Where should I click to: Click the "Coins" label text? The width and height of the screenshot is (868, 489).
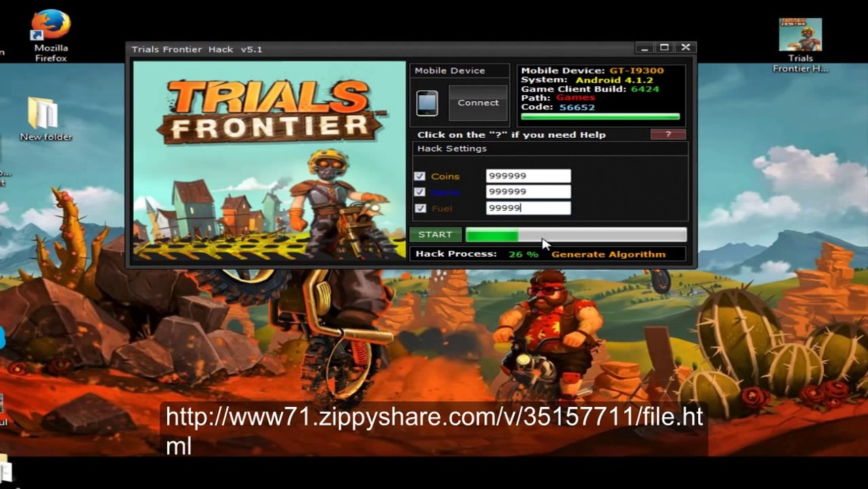(446, 177)
